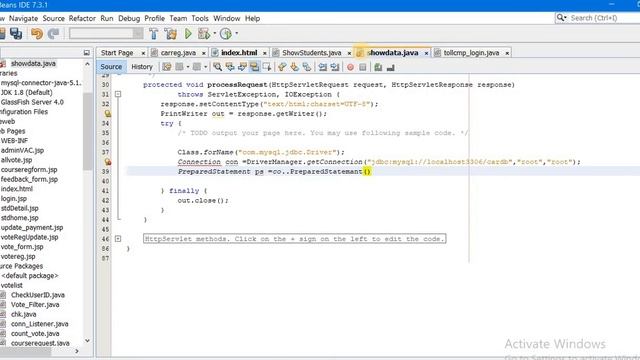The height and width of the screenshot is (360, 640).
Task: Toggle Rectangular Selection icon
Action: coord(267,67)
